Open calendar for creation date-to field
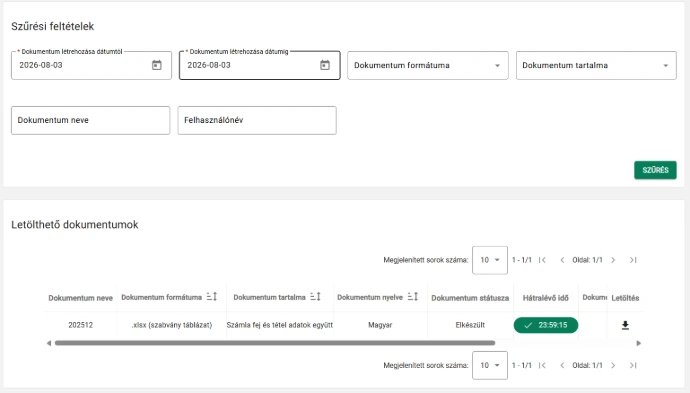This screenshot has width=690, height=393. click(x=325, y=65)
